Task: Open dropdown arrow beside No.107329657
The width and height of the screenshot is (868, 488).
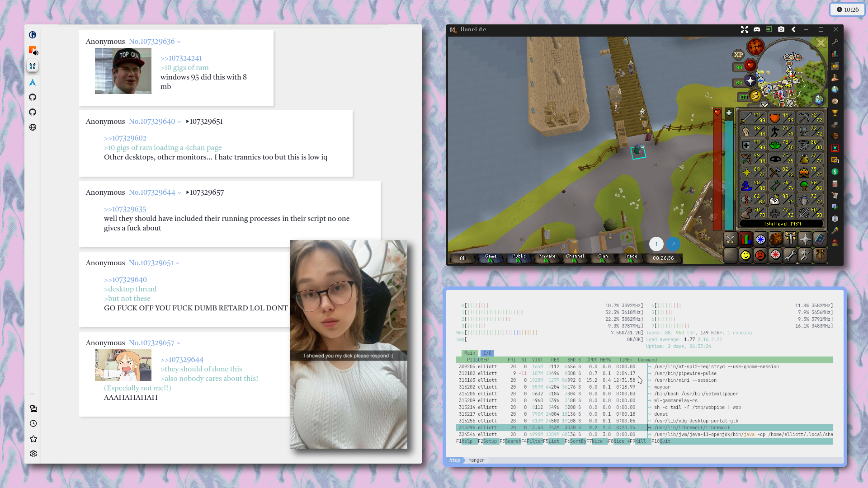Action: (179, 343)
